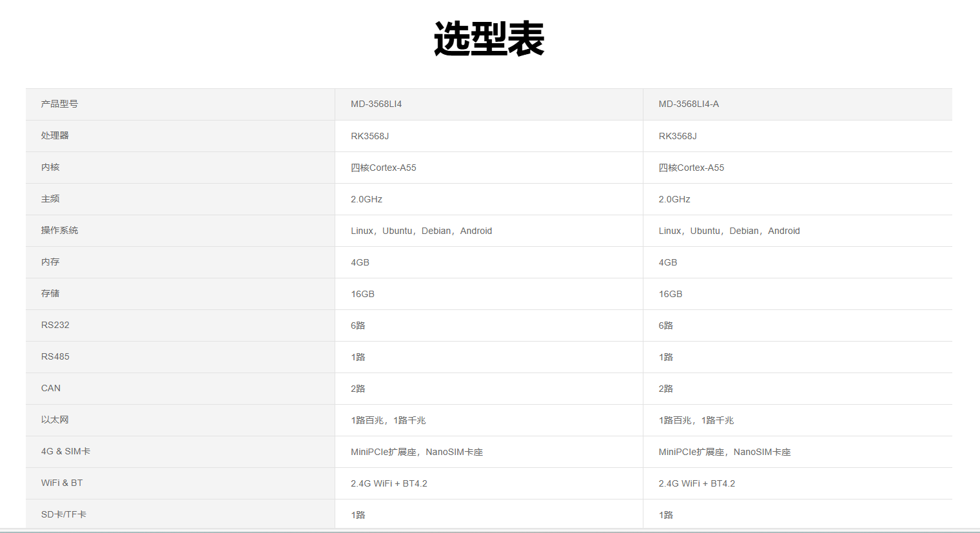Select the MD-3568LI4 model header cell
Viewport: 980px width, 533px height.
[376, 104]
